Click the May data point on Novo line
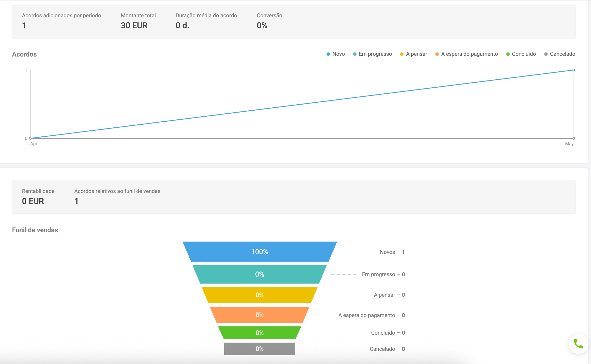Screen dimensions: 591x364 [x=573, y=70]
